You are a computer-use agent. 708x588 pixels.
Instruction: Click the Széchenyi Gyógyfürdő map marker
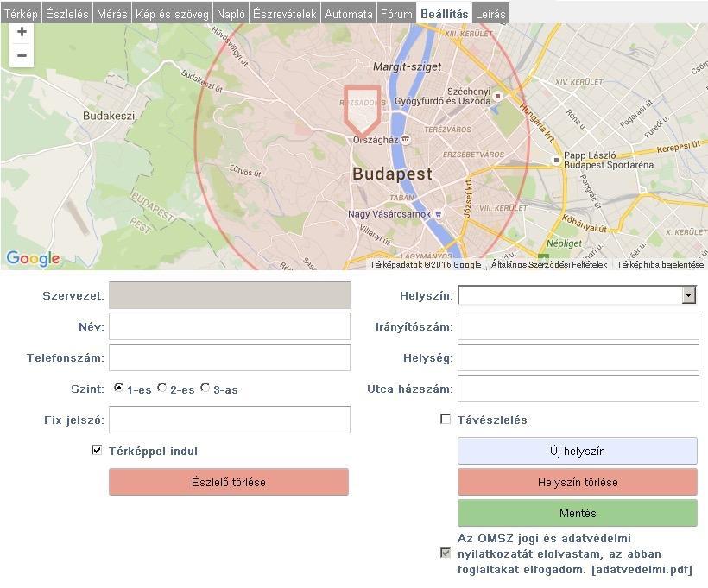point(498,96)
